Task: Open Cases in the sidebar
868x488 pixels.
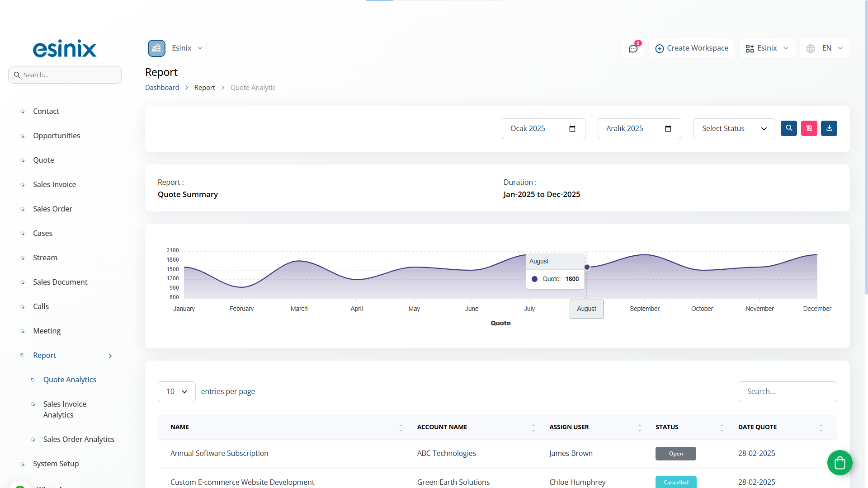Action: (42, 233)
